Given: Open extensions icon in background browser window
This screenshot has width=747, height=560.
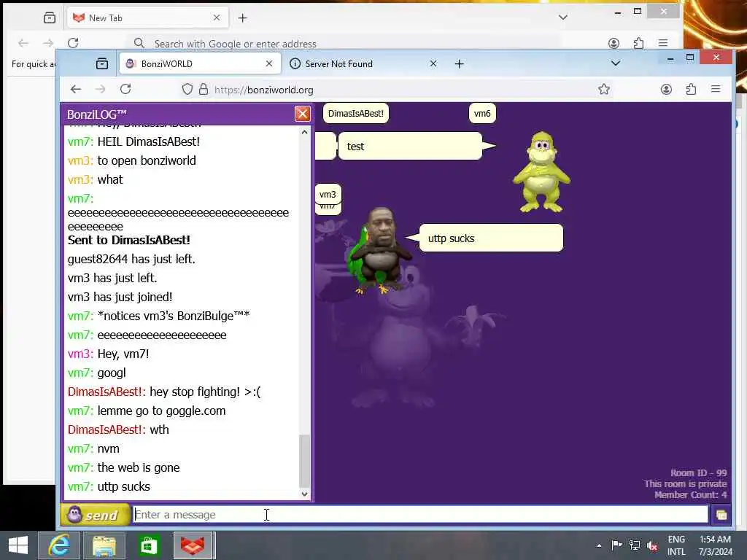Looking at the screenshot, I should coord(638,43).
